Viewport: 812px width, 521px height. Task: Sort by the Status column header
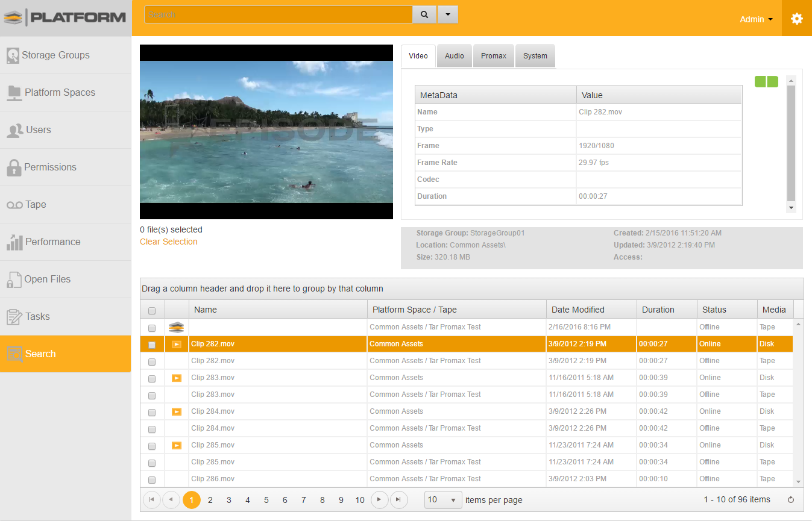coord(727,310)
